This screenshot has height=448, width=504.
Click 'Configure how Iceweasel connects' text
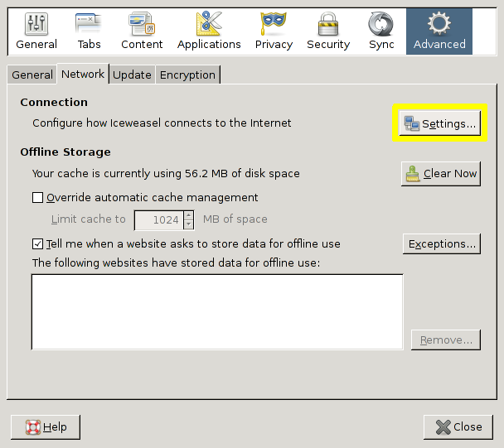[x=162, y=123]
